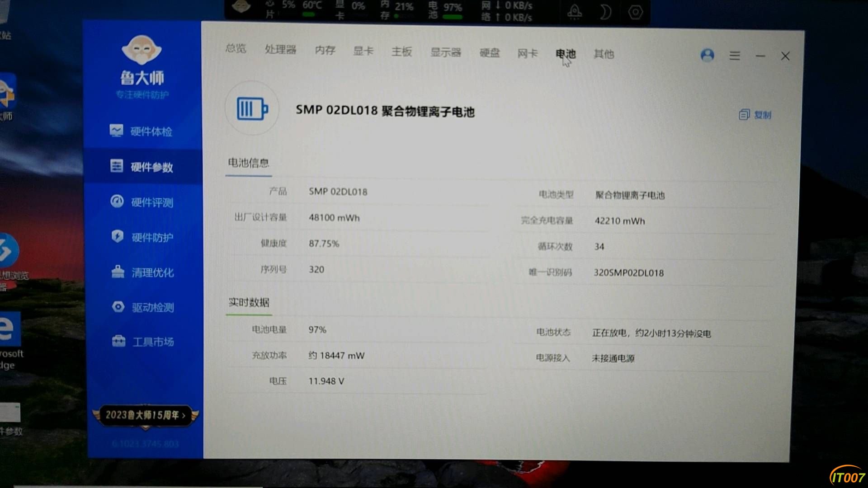Click the 320SMP02DL018 identifier value
Image resolution: width=868 pixels, height=488 pixels.
click(x=628, y=273)
